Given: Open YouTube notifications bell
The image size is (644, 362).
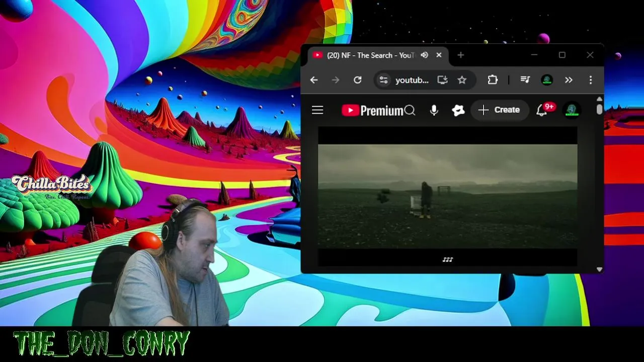Looking at the screenshot, I should 542,111.
